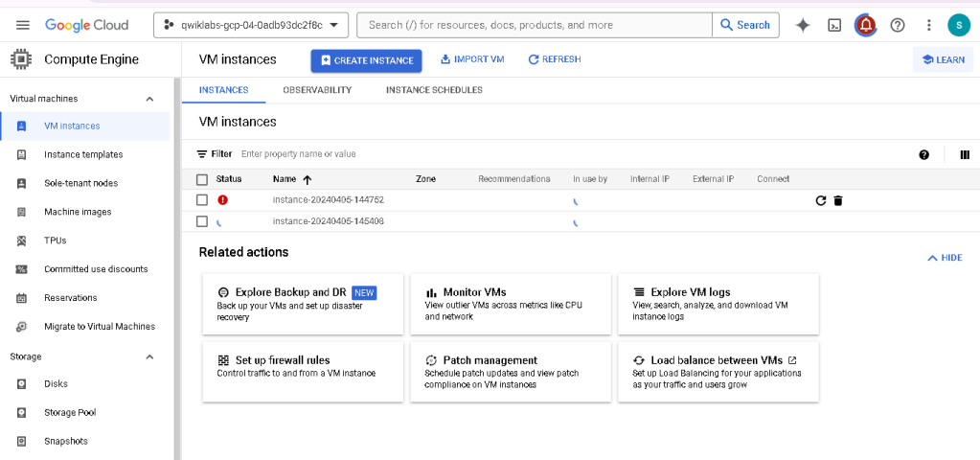
Task: Click the Snapshots sidebar icon
Action: click(x=21, y=441)
